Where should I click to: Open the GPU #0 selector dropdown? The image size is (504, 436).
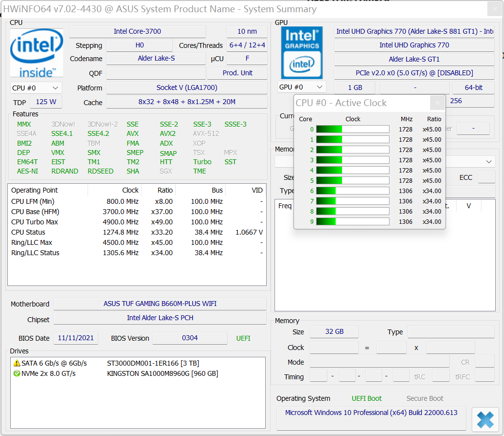point(301,87)
